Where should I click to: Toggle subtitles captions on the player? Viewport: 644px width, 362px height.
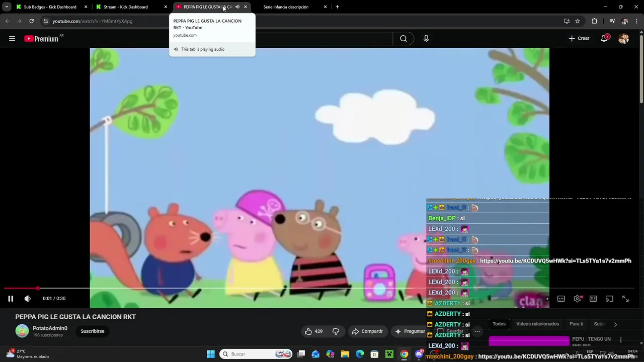[561, 299]
